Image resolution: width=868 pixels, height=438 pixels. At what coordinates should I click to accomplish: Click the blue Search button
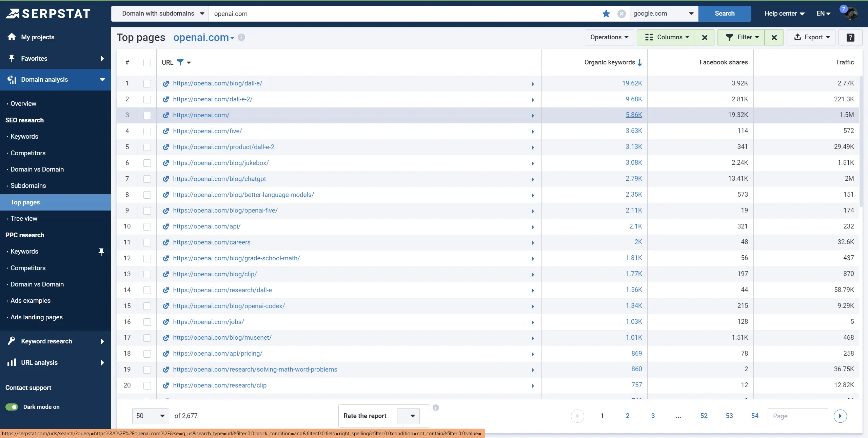(x=725, y=14)
